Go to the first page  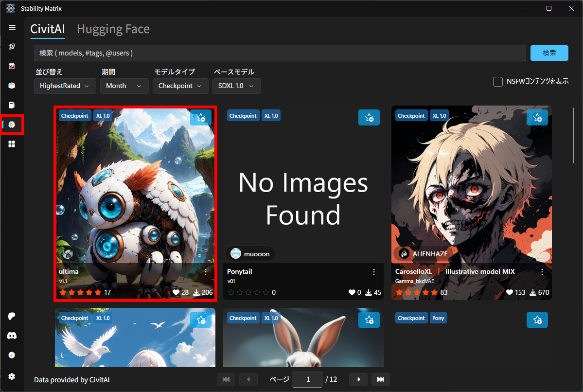226,379
